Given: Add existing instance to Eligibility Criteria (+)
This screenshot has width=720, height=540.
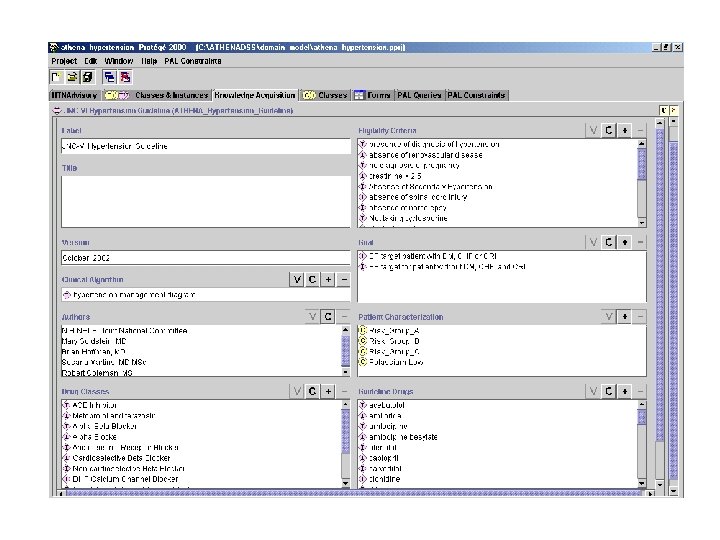Looking at the screenshot, I should [624, 130].
